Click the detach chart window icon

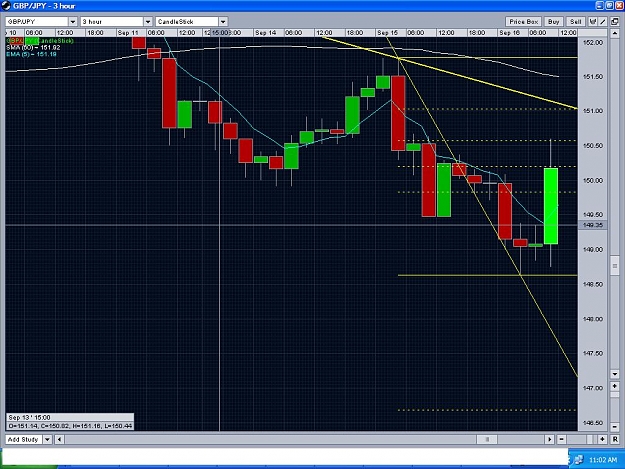click(x=615, y=22)
